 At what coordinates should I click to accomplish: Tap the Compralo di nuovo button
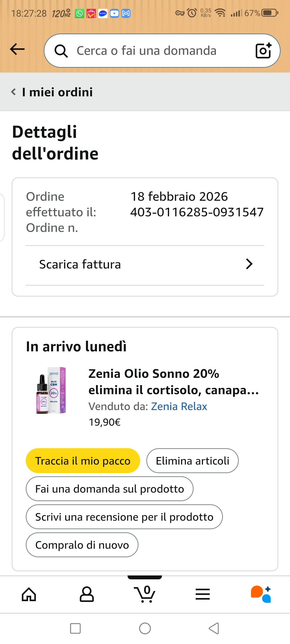[x=82, y=545]
